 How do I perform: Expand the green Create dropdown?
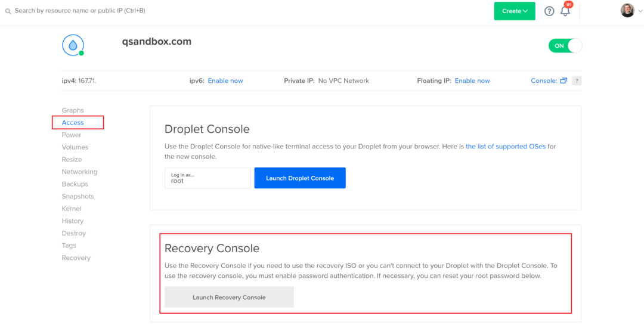515,11
